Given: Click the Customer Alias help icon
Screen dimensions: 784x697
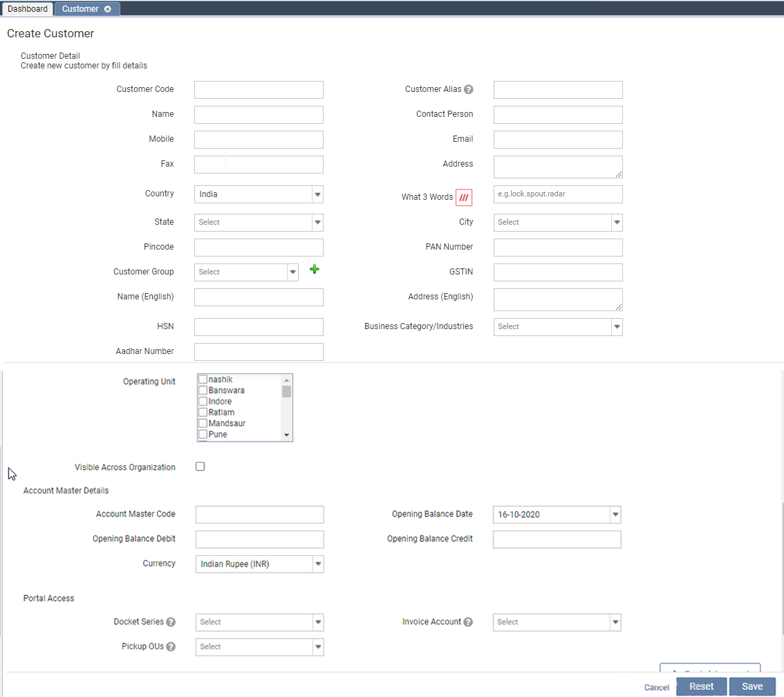Looking at the screenshot, I should [469, 89].
